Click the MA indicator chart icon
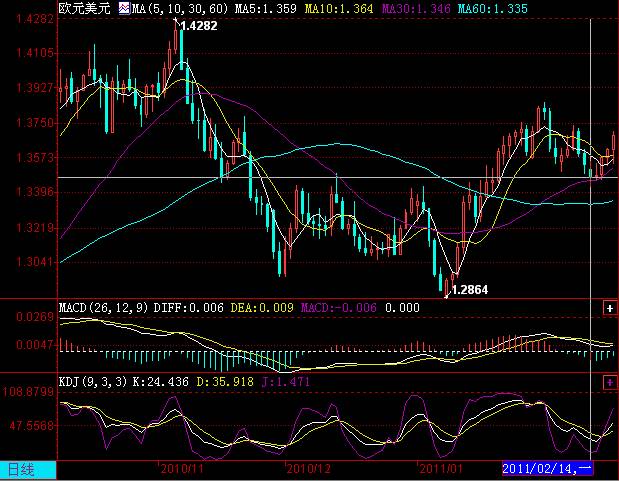 click(x=124, y=8)
